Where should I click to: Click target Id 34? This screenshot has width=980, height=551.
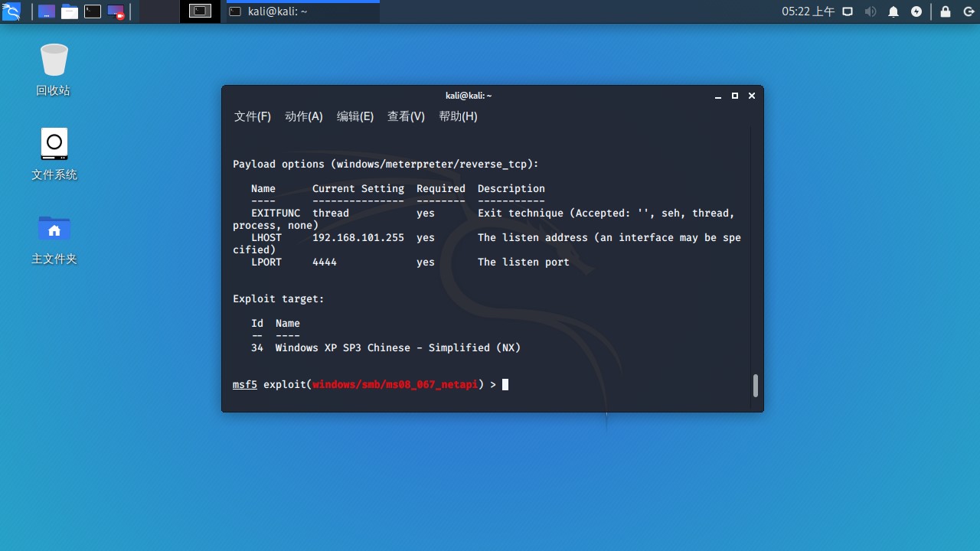click(257, 347)
